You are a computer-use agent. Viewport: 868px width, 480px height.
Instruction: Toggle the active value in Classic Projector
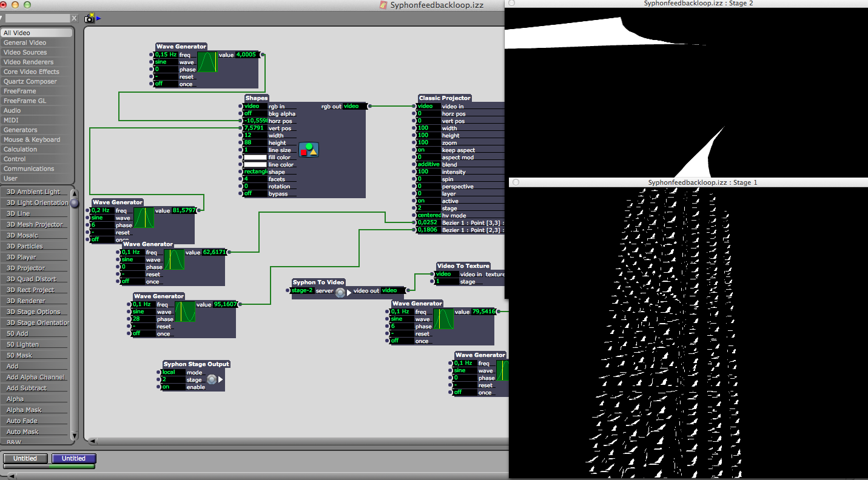point(428,201)
